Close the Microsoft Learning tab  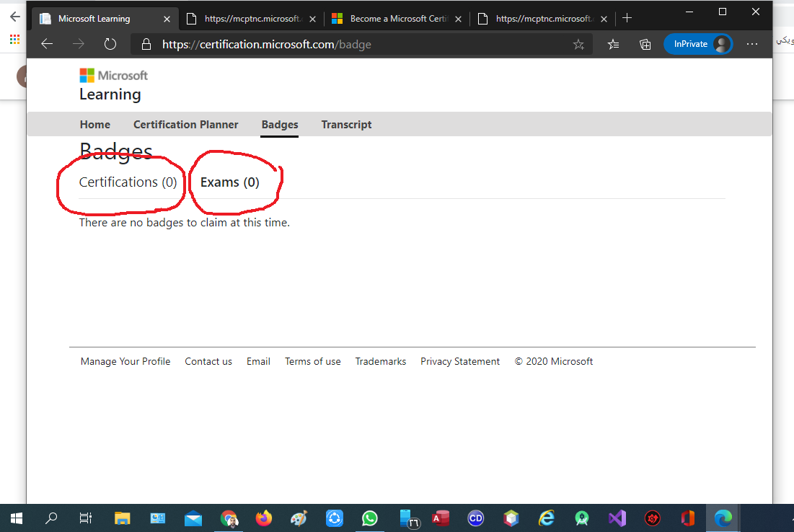coord(167,19)
